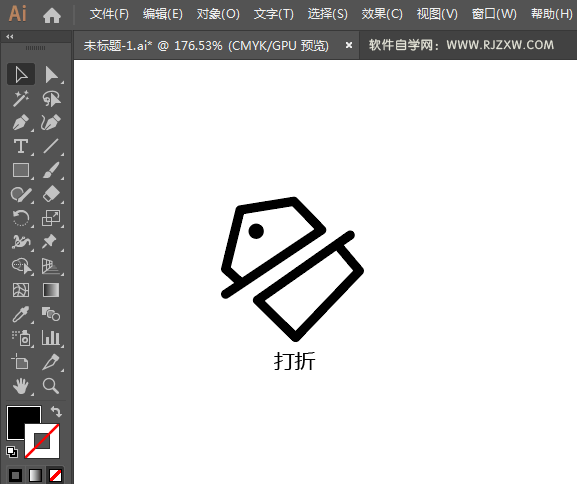Screen dimensions: 577x484
Task: Open the 窗口(W) menu
Action: (494, 14)
